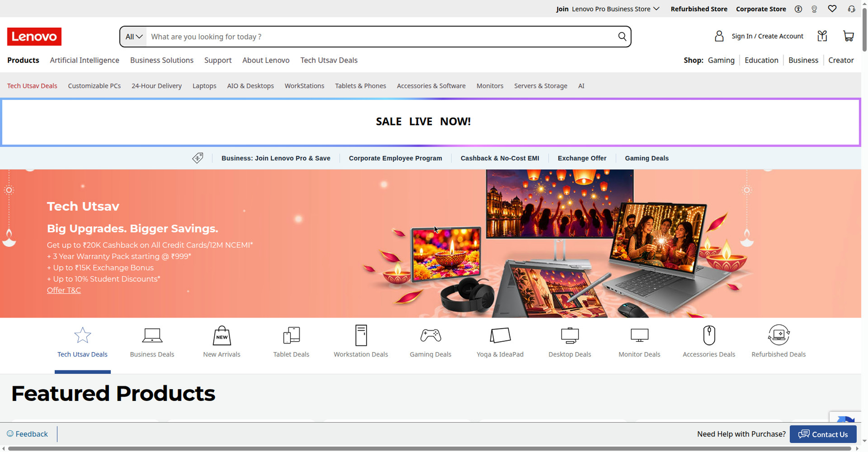Open the Products menu

click(x=23, y=60)
